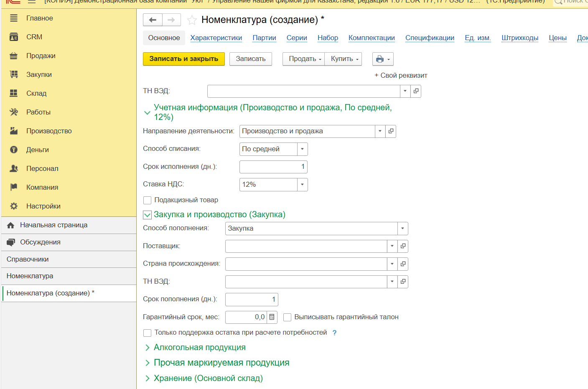The width and height of the screenshot is (588, 389).
Task: Click open button next to Поставщик field
Action: pyautogui.click(x=403, y=246)
